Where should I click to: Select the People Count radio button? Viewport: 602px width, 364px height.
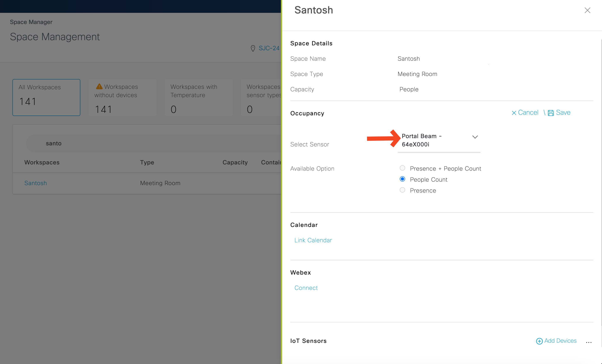click(402, 179)
